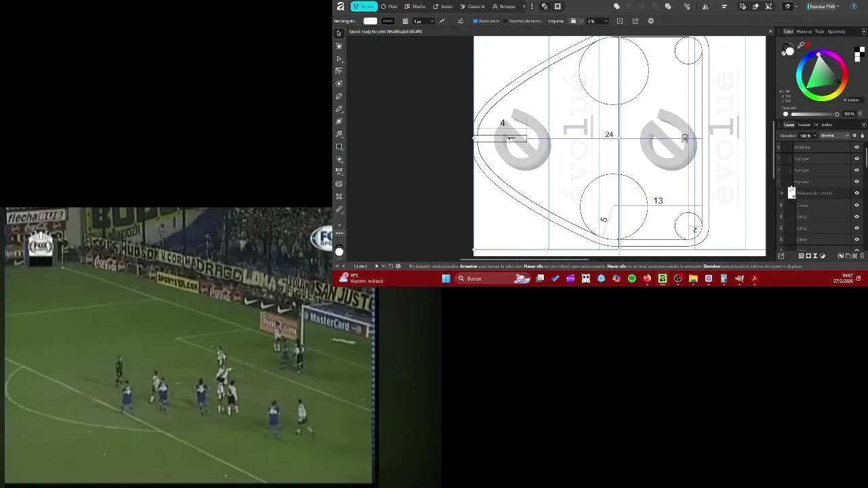Expand the first Agrupar group

click(778, 159)
